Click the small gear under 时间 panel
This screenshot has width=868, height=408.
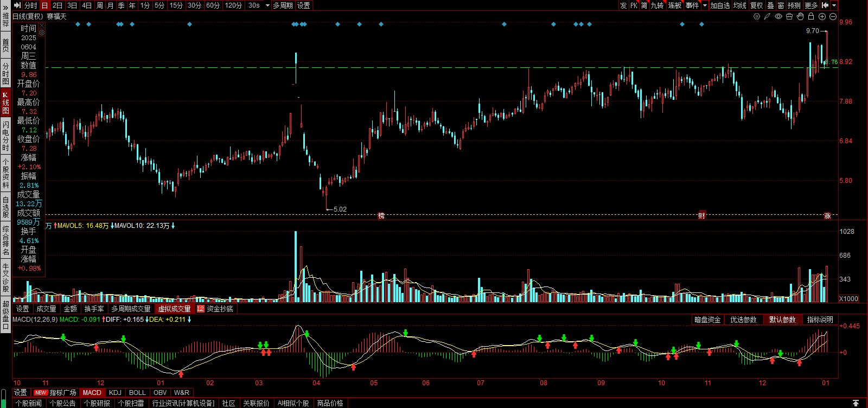click(42, 33)
